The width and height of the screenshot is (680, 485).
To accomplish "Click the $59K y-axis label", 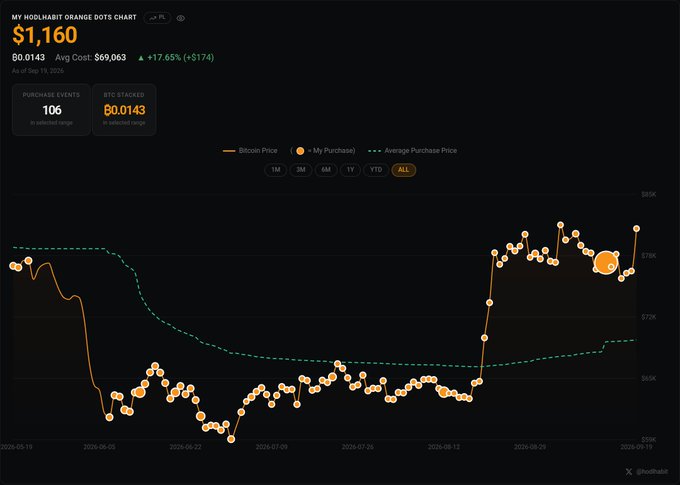I will point(649,439).
